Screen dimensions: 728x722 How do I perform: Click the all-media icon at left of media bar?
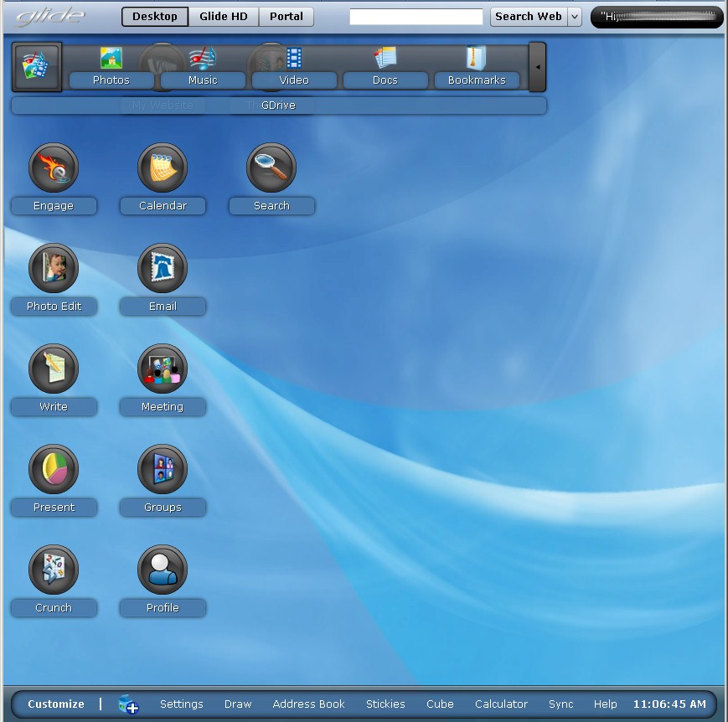pos(37,67)
